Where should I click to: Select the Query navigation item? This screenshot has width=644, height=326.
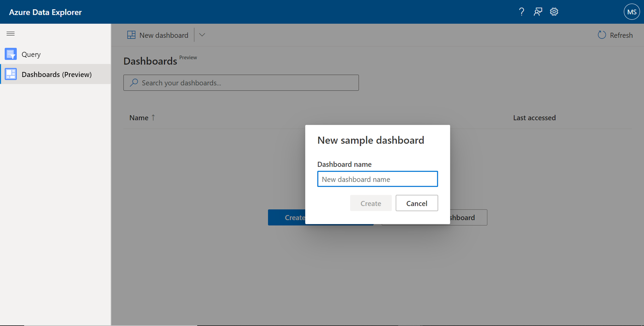55,54
